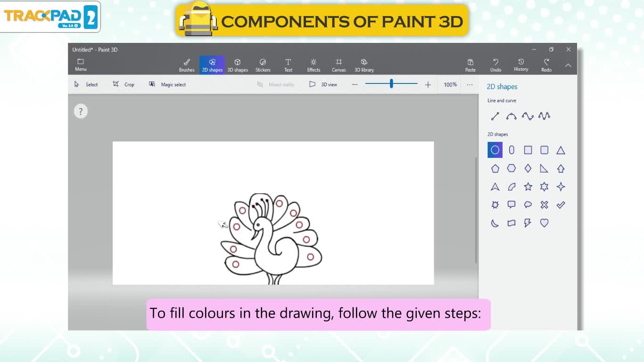
Task: Select the Text tool tab
Action: tap(288, 65)
